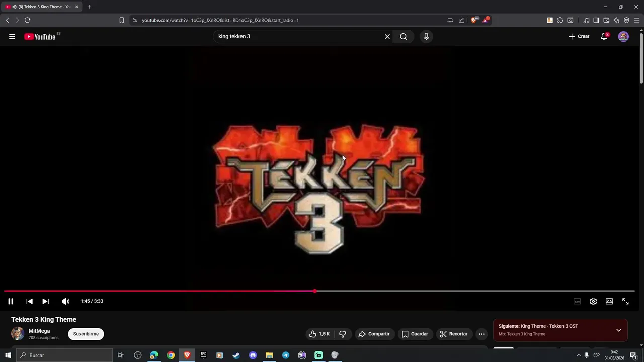Viewport: 644px width, 362px height.
Task: Open YouTube notifications bell
Action: tap(604, 37)
